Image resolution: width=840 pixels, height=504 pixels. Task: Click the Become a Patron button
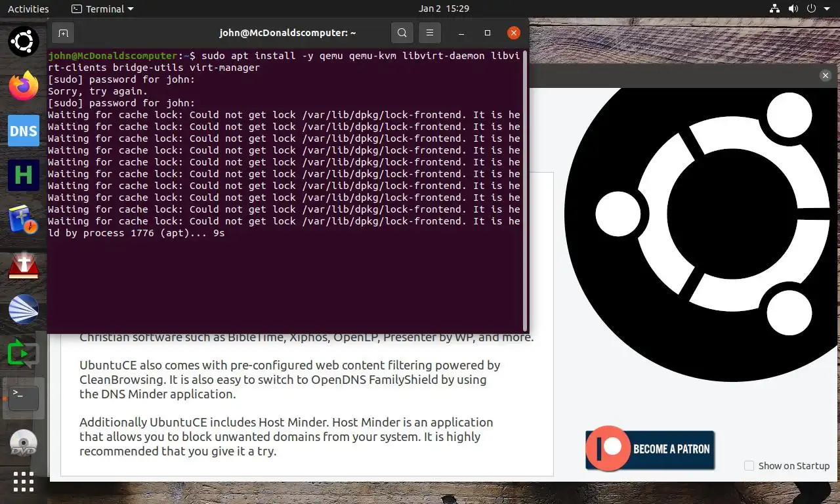pos(650,450)
